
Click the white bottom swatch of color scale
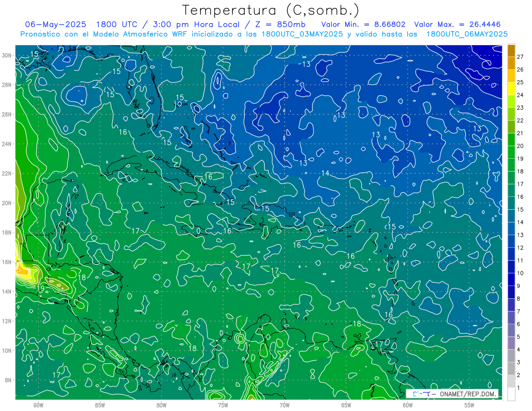pyautogui.click(x=511, y=394)
